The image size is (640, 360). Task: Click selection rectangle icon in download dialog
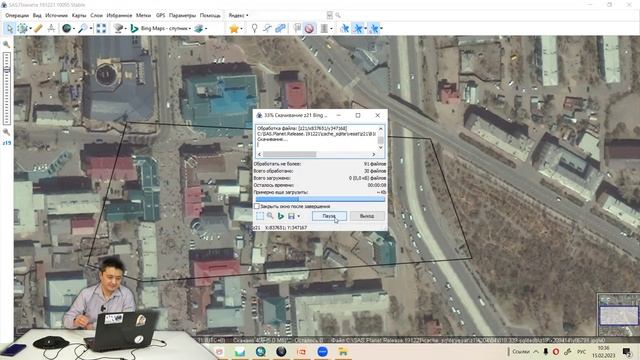260,216
